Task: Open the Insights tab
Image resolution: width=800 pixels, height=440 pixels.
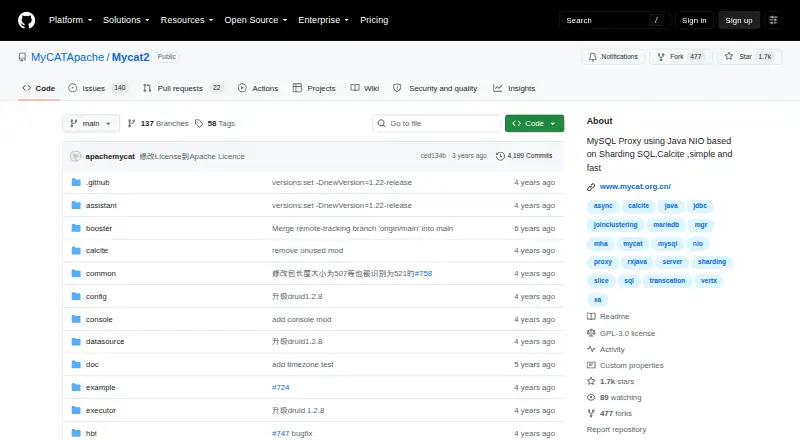Action: [x=514, y=88]
